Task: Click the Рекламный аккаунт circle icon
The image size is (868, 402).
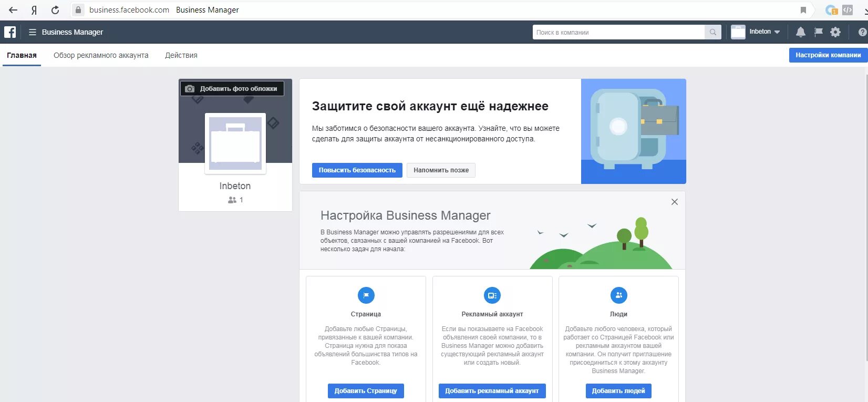Action: coord(492,295)
